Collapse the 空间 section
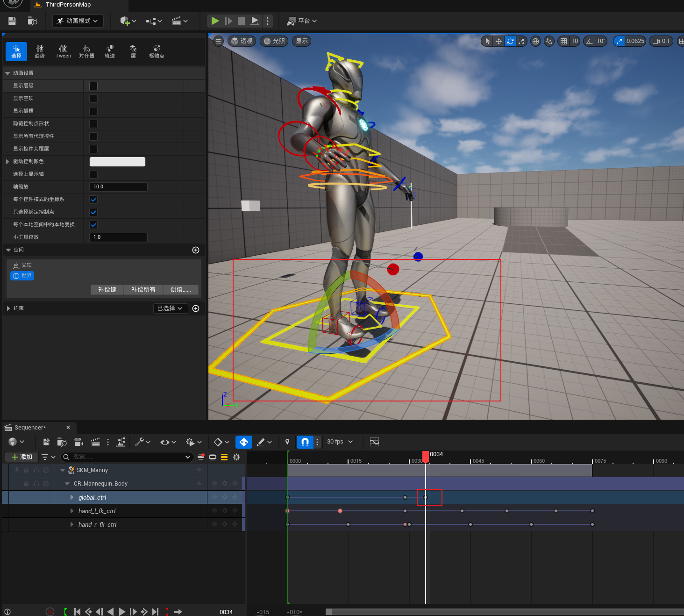This screenshot has height=616, width=684. point(8,250)
